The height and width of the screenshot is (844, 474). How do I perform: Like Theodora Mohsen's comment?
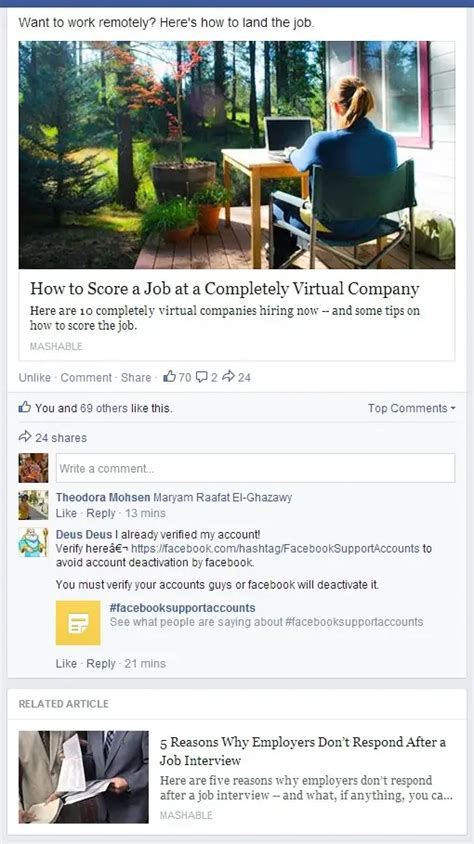[66, 513]
